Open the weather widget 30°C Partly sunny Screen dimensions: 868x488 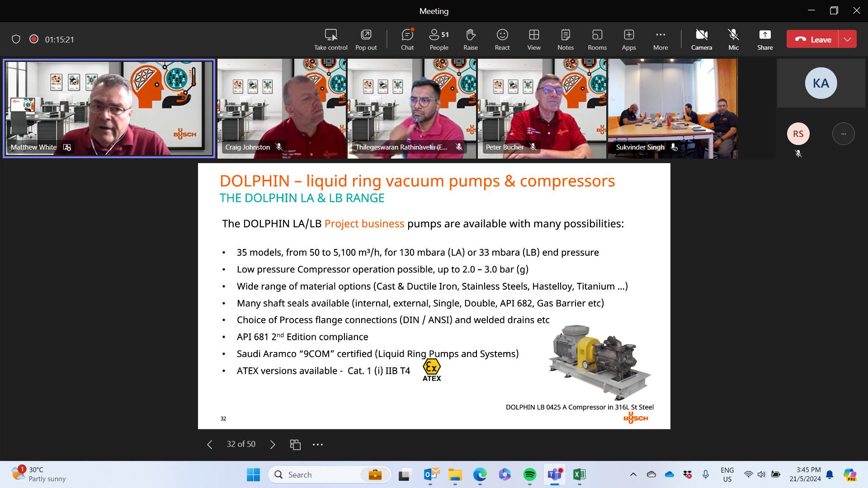(39, 474)
